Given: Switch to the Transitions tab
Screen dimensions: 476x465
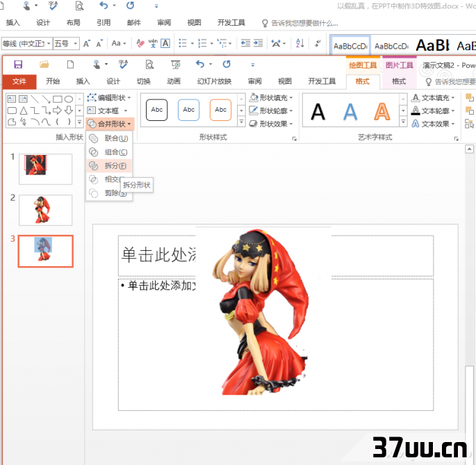Looking at the screenshot, I should (x=144, y=81).
